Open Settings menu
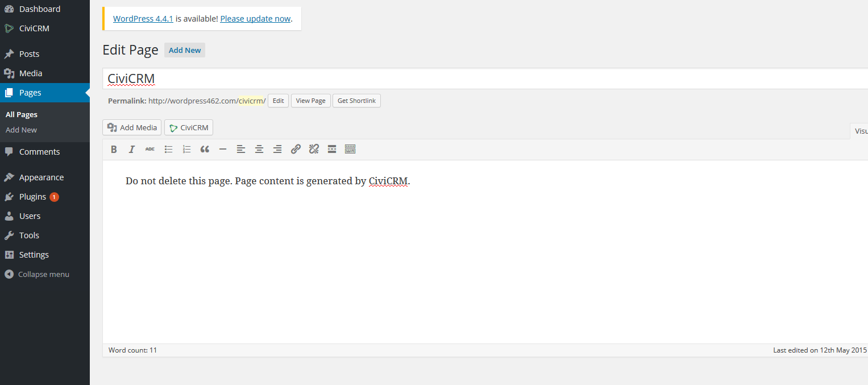 [45, 255]
